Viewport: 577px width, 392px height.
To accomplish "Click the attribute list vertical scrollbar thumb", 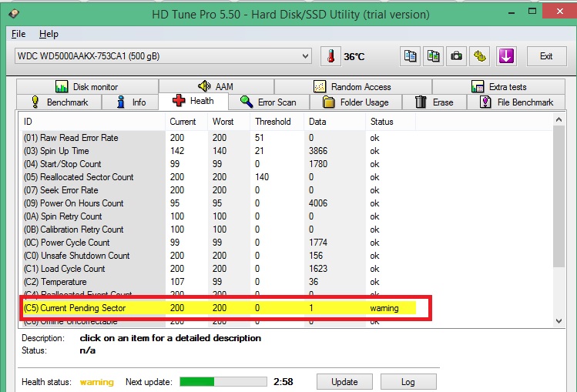I will pyautogui.click(x=559, y=196).
